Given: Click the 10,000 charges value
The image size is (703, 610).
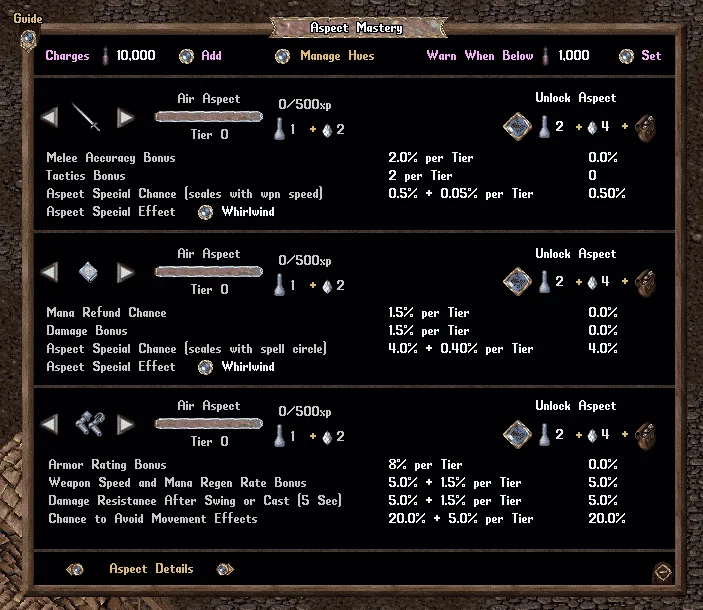Looking at the screenshot, I should pyautogui.click(x=136, y=56).
